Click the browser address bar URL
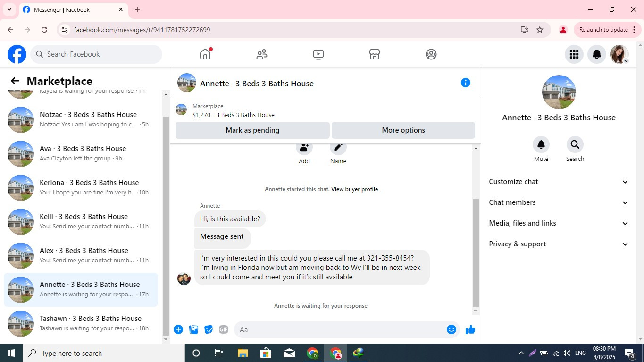 tap(142, 30)
